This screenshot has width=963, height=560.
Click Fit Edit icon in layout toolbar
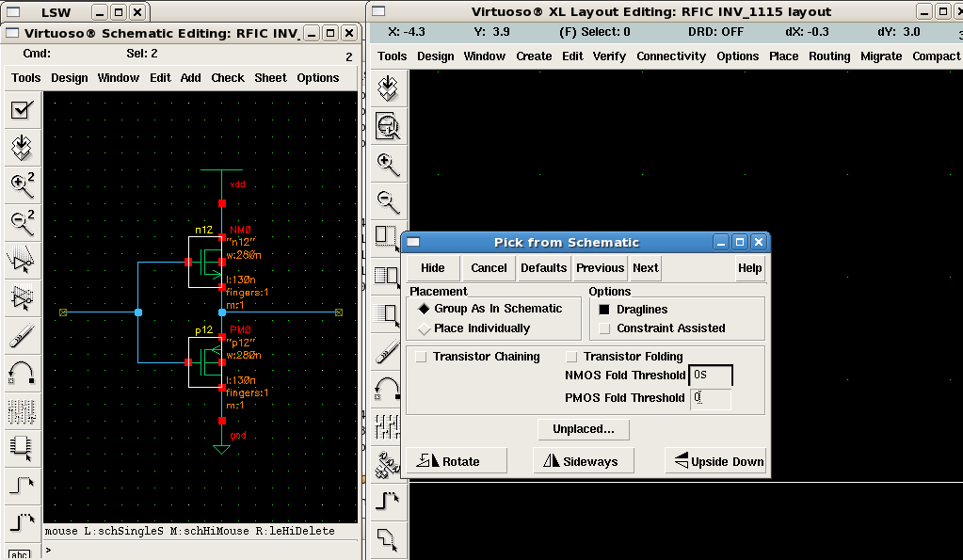pos(388,126)
